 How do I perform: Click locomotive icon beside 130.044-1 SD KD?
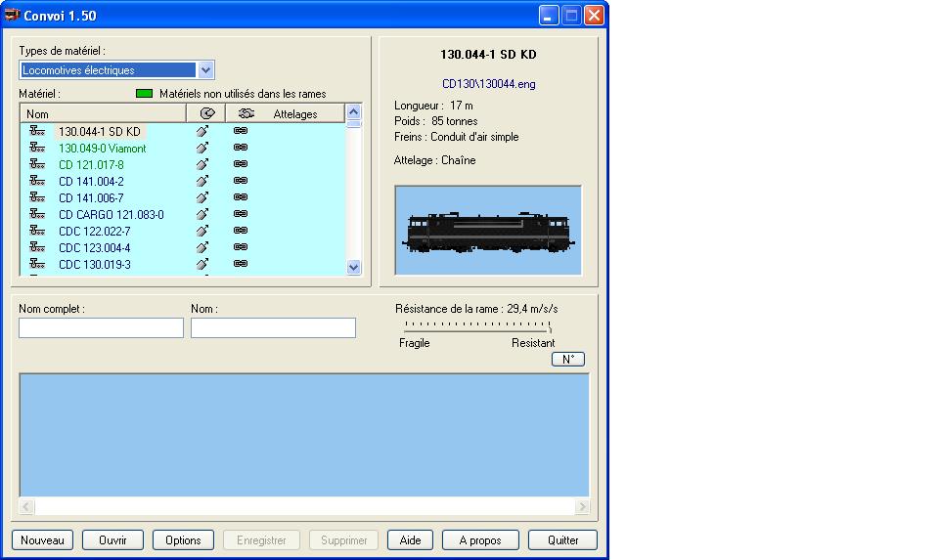coord(37,131)
